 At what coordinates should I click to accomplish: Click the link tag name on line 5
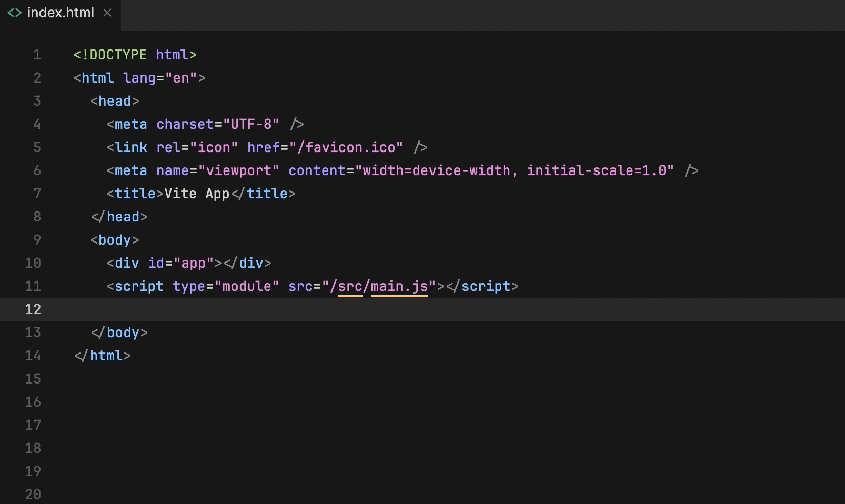131,147
